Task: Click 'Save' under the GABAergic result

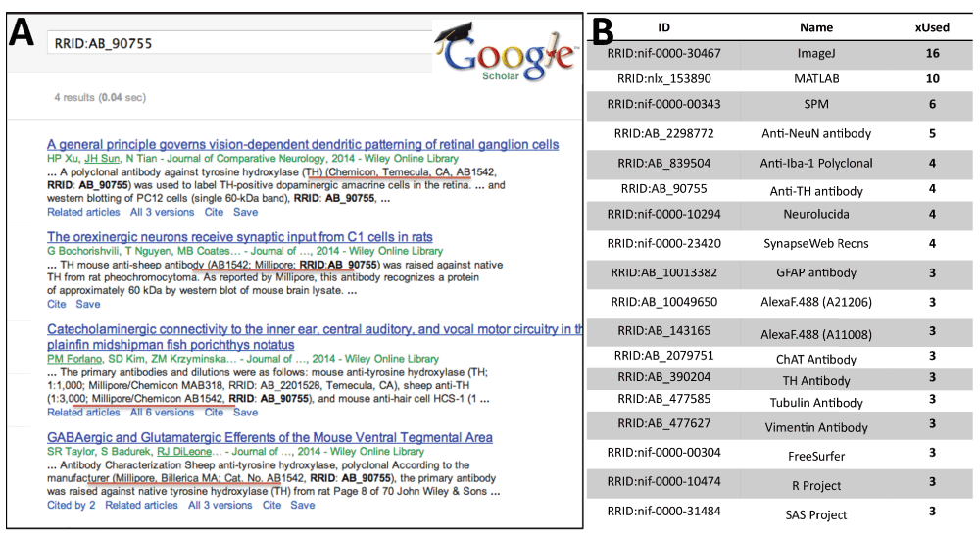Action: pyautogui.click(x=303, y=505)
